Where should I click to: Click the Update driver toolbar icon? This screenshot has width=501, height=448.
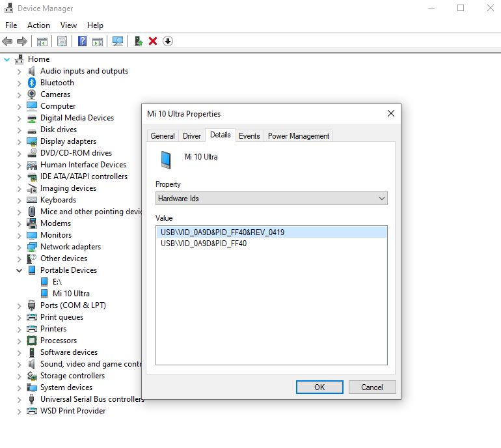coord(139,41)
